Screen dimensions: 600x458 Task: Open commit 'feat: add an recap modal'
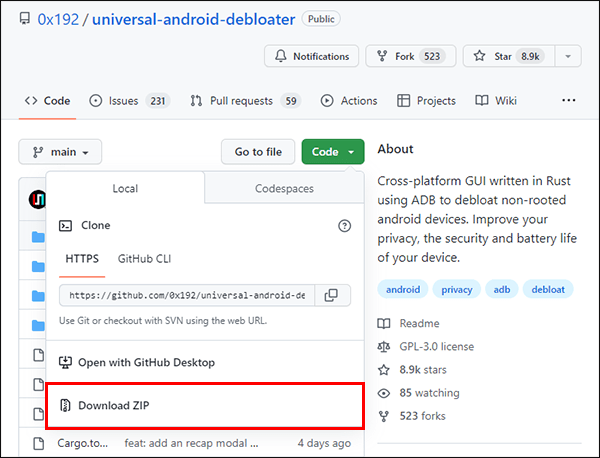coord(191,443)
